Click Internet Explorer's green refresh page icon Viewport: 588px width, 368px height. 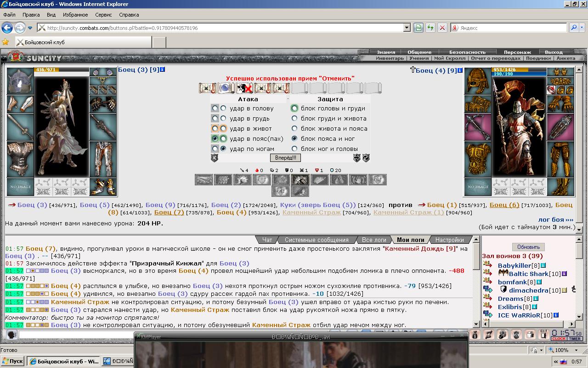coord(430,28)
